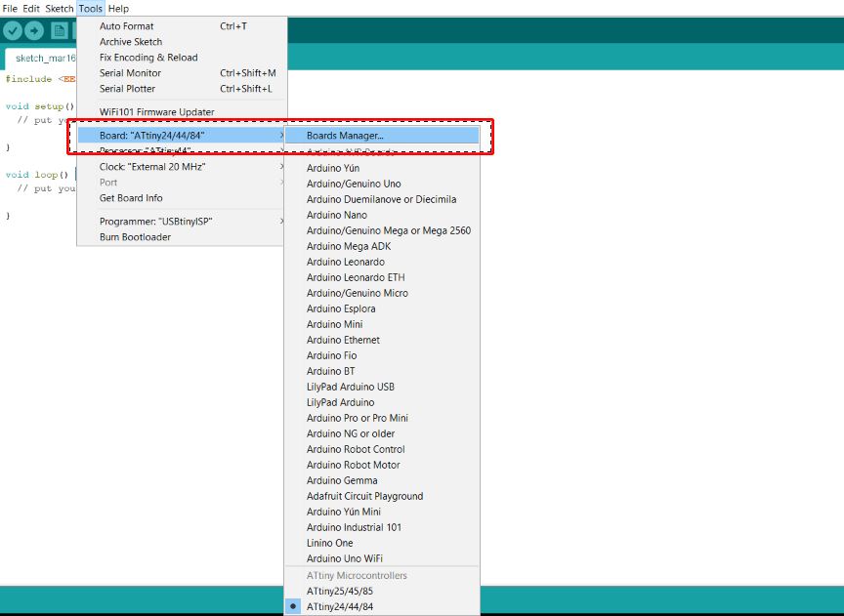This screenshot has height=616, width=844.
Task: Click the void loop() code line
Action: pos(37,175)
